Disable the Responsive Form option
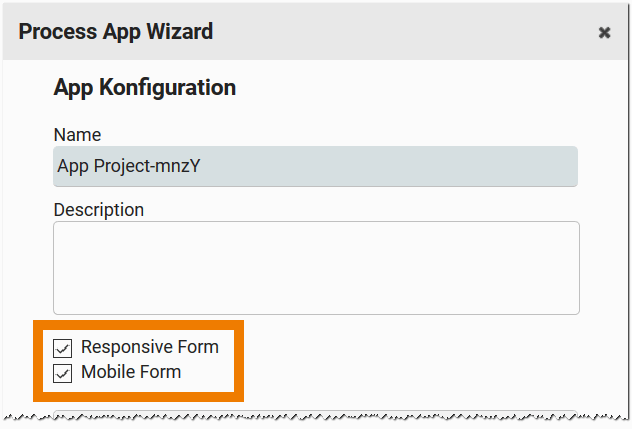632x429 pixels. [x=63, y=348]
